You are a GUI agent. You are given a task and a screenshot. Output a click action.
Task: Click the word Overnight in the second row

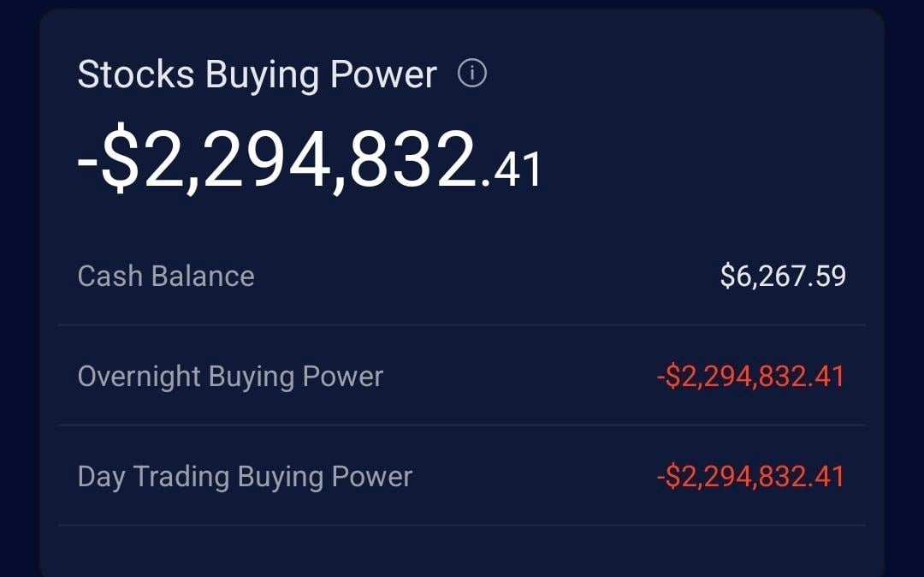pyautogui.click(x=139, y=377)
